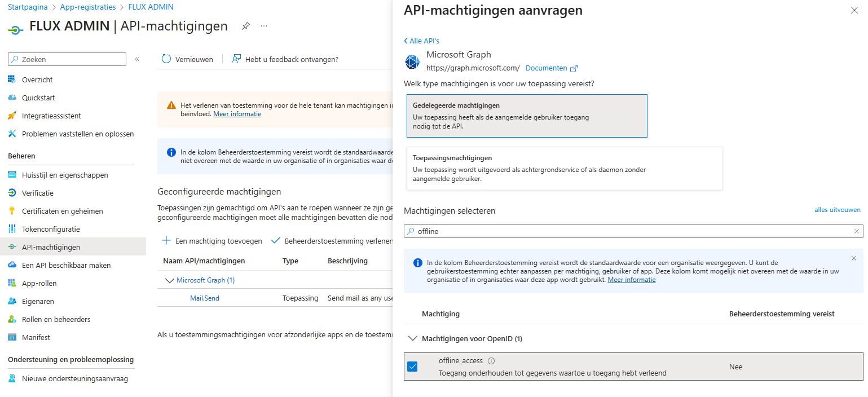Click the Verificatie icon
This screenshot has height=397, width=868.
12,193
